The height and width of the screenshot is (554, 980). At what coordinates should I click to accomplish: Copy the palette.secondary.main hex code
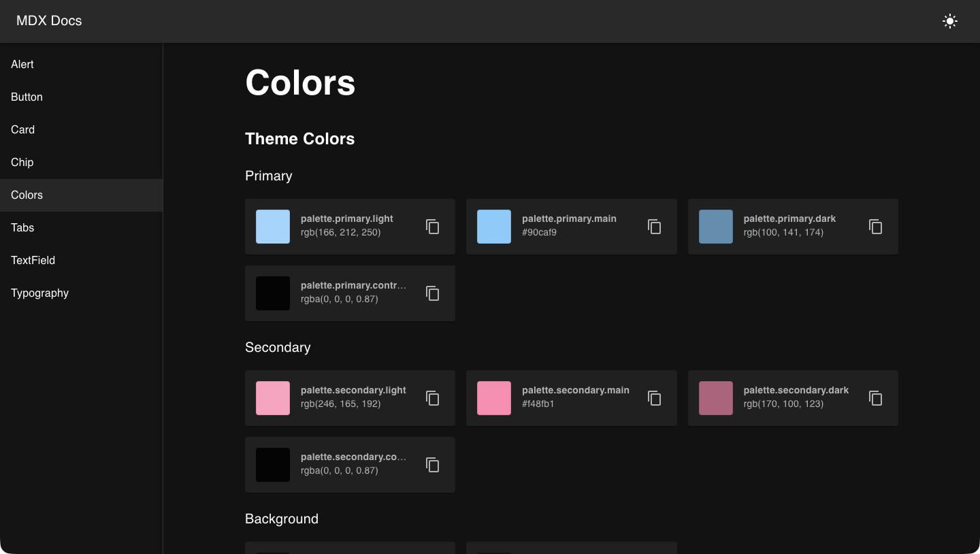pos(654,397)
